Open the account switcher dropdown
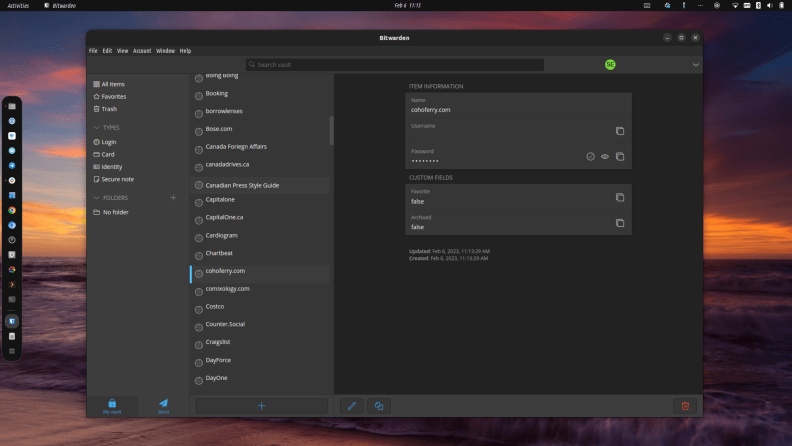 point(696,65)
